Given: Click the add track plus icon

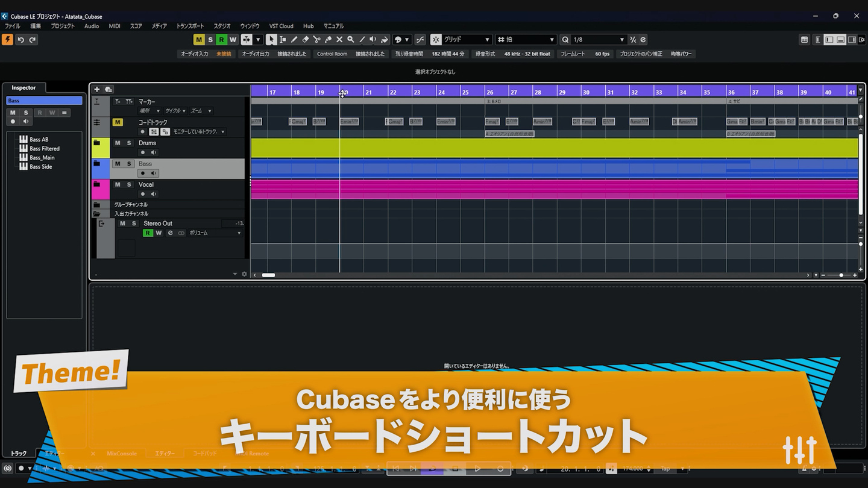Looking at the screenshot, I should 96,89.
